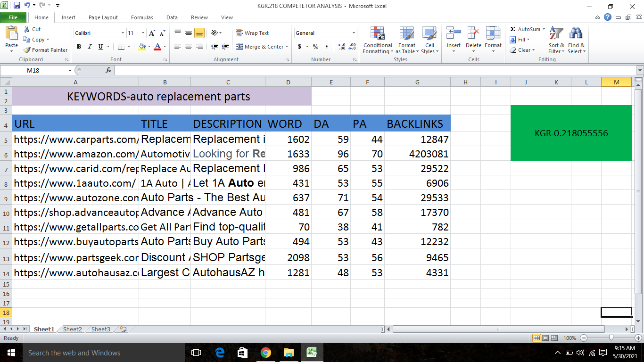The height and width of the screenshot is (362, 644).
Task: Select the Insert Function fx icon
Action: 108,70
